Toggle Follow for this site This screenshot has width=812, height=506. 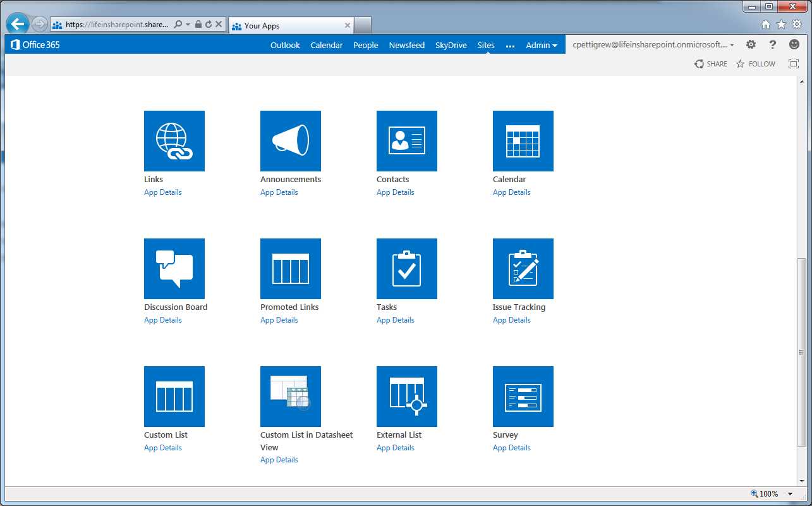click(755, 63)
